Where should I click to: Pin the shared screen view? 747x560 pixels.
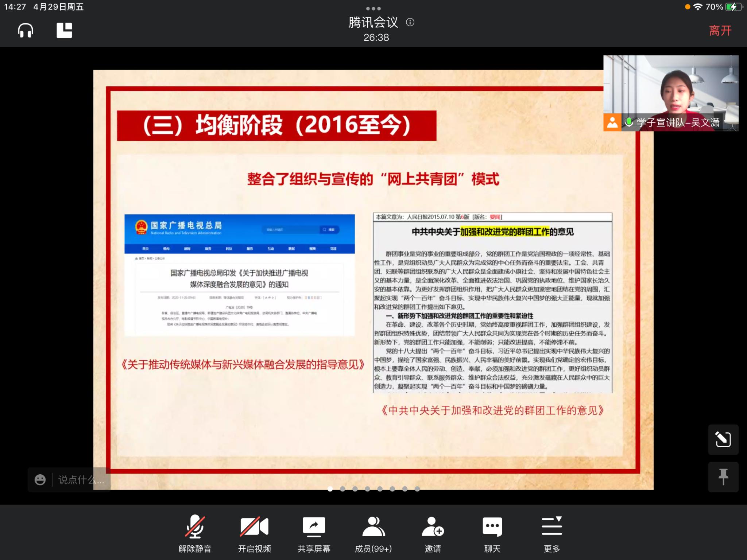(x=723, y=477)
